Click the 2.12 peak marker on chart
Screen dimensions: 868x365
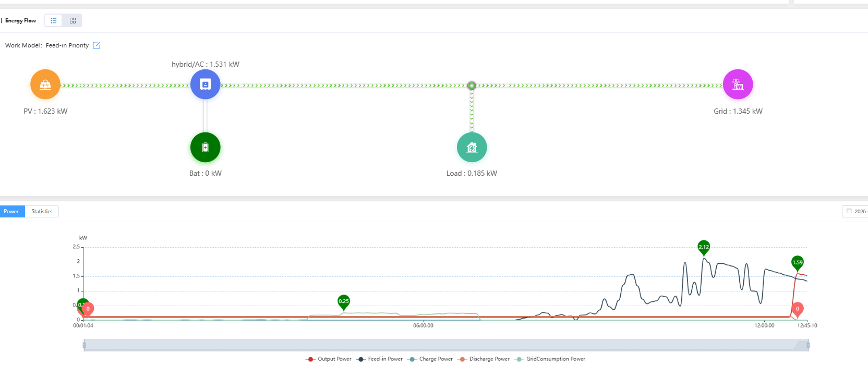(704, 247)
